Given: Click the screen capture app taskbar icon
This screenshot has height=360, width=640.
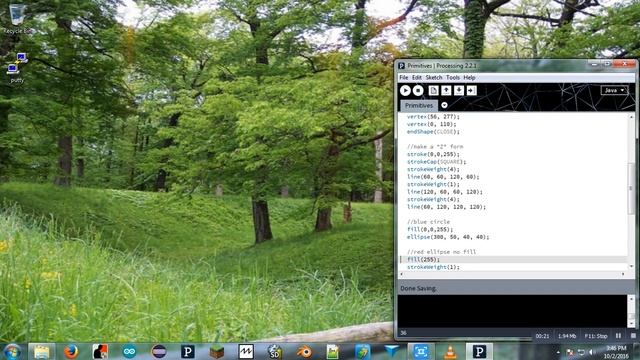Looking at the screenshot, I should coord(421,351).
